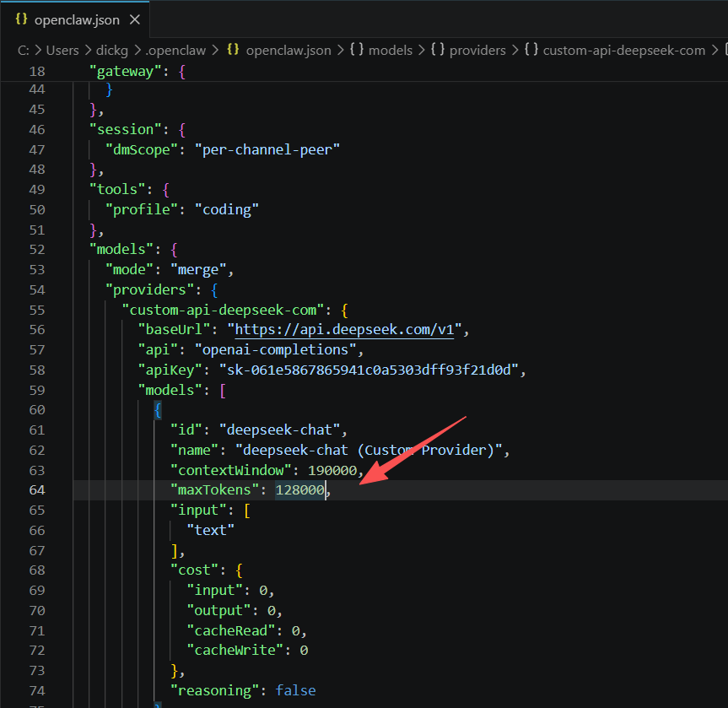Click the "baseUrl" key
The width and height of the screenshot is (728, 708).
click(x=174, y=329)
